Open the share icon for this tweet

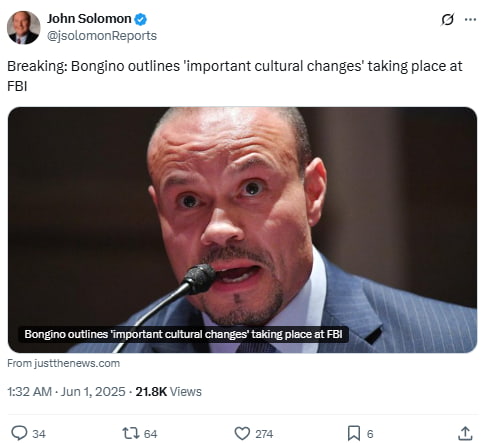tap(465, 433)
